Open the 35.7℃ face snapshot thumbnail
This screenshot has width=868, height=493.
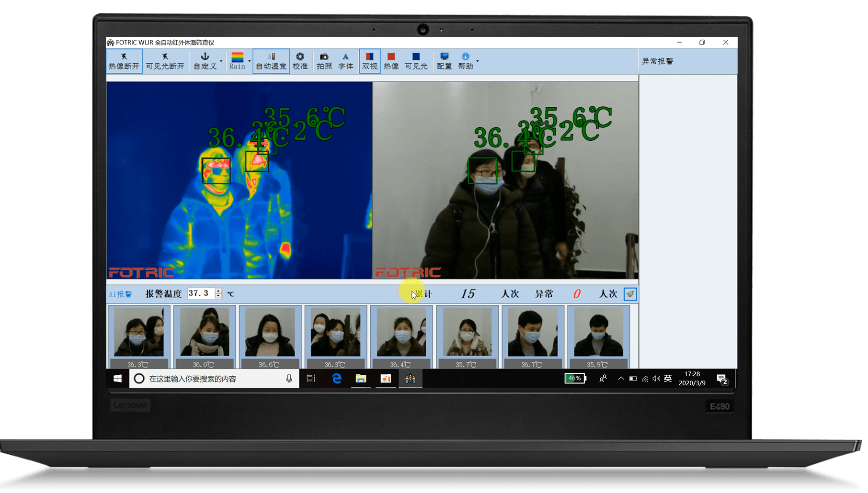point(467,337)
